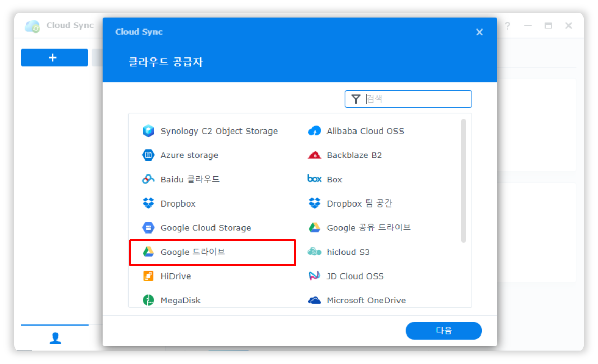Choose the Backblaze B2 label
The width and height of the screenshot is (598, 364).
tap(354, 155)
